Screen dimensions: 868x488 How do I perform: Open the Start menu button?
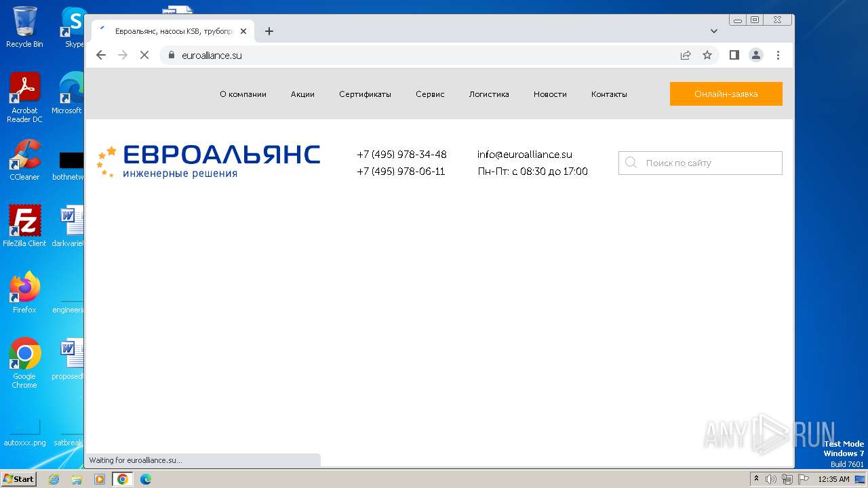click(18, 479)
